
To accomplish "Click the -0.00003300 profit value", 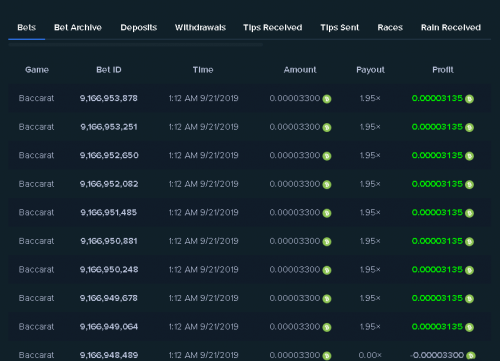I will point(437,355).
